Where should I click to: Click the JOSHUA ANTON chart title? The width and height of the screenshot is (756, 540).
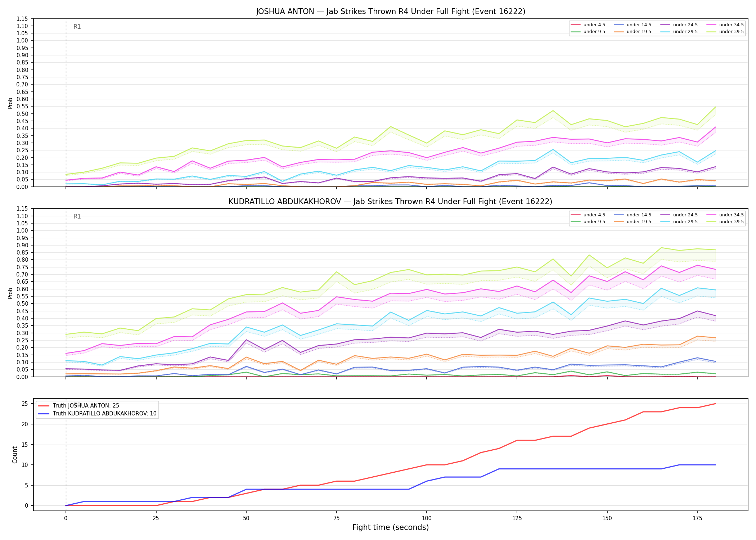[x=391, y=12]
